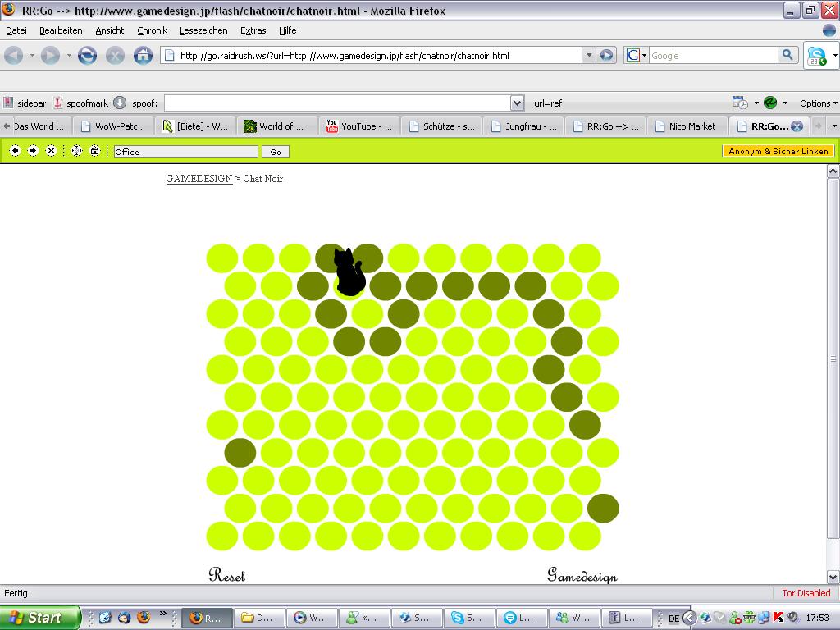Open the Firefox Home page icon
This screenshot has width=840, height=630.
143,55
